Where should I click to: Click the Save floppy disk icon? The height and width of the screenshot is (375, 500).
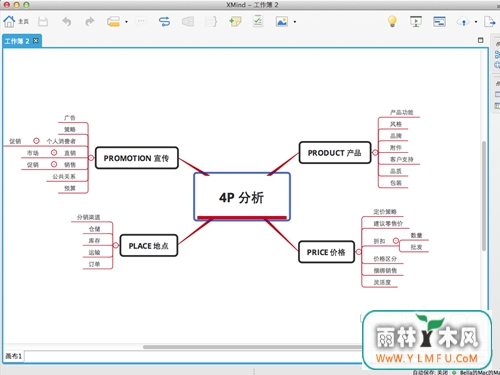43,22
